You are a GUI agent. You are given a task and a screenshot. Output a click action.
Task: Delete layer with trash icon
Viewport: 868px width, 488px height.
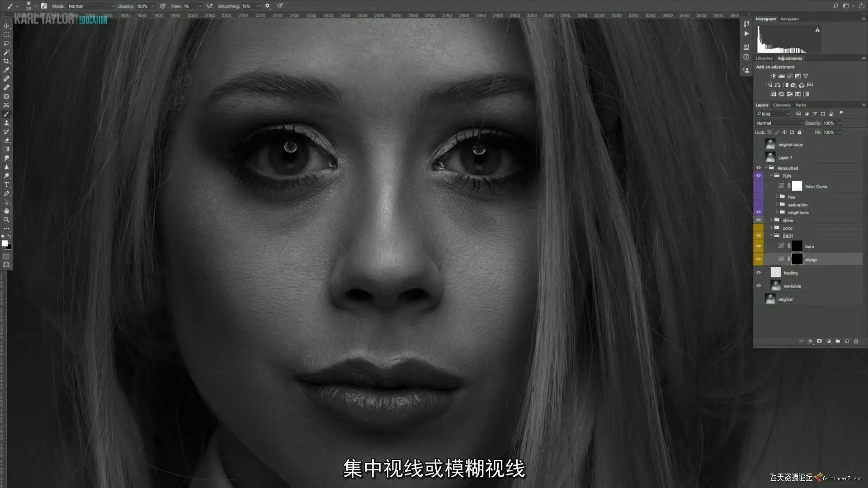click(x=856, y=342)
